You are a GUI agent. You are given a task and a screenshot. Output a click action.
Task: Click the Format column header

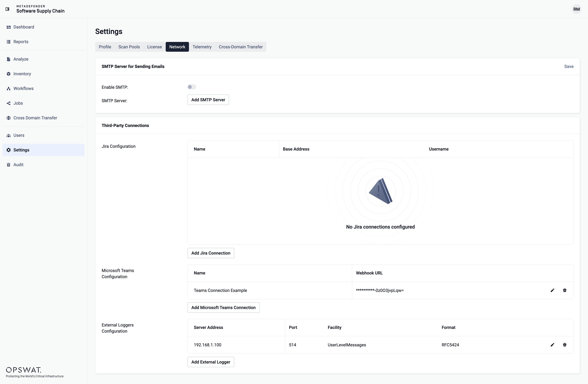click(x=448, y=328)
